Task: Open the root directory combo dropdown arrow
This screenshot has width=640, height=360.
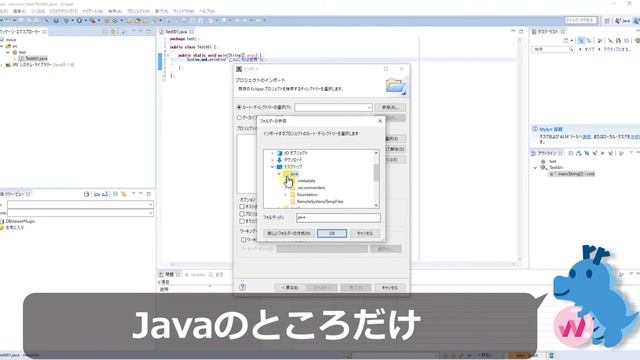Action: click(369, 108)
